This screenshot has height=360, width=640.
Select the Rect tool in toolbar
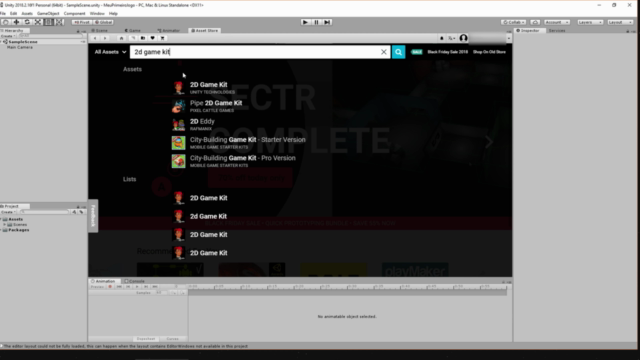coord(49,22)
